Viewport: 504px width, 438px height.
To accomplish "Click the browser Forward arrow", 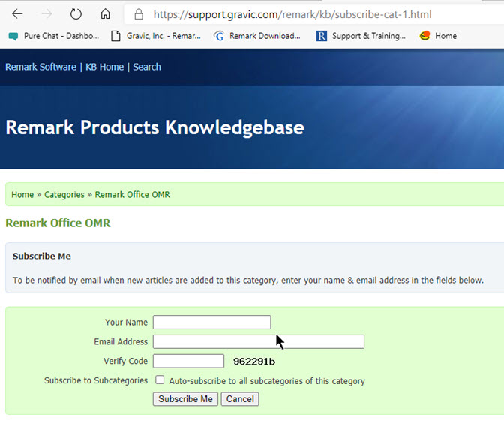I will coord(47,13).
